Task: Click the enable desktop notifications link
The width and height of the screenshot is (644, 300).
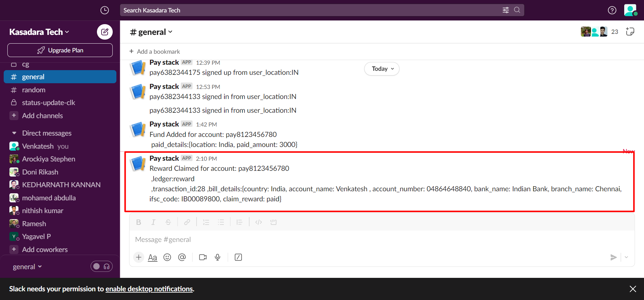Action: [x=149, y=289]
